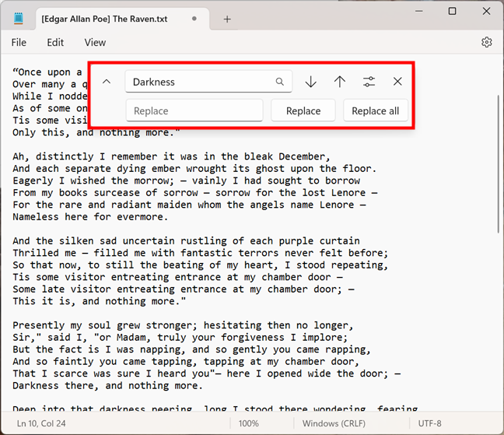This screenshot has width=504, height=435.
Task: Click line starting "And each separate dying ember"
Action: point(194,168)
